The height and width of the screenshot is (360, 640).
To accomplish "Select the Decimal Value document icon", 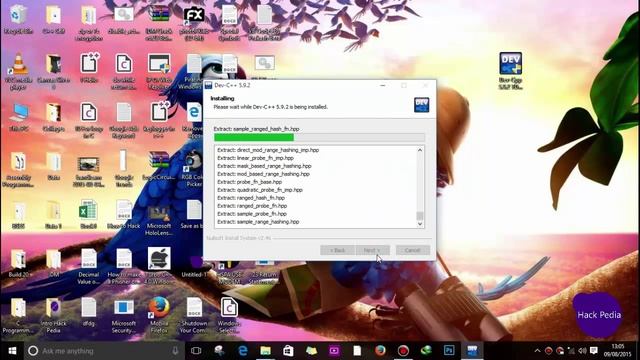I will point(88,266).
